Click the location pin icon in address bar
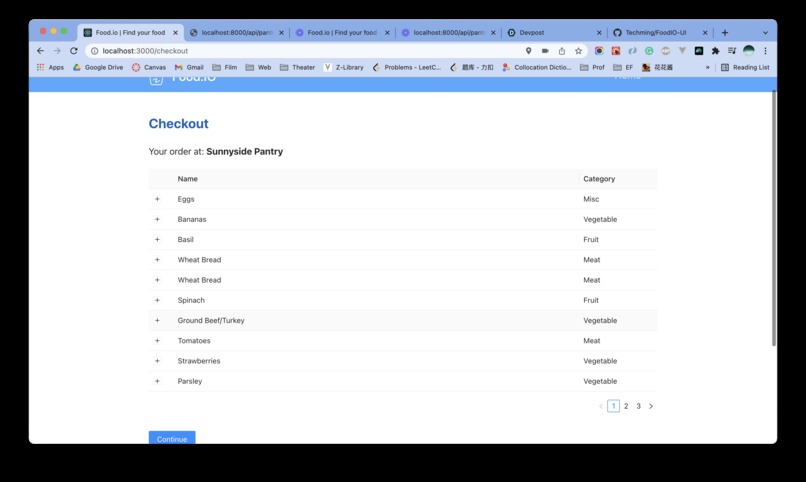Viewport: 806px width, 482px height. pyautogui.click(x=528, y=51)
